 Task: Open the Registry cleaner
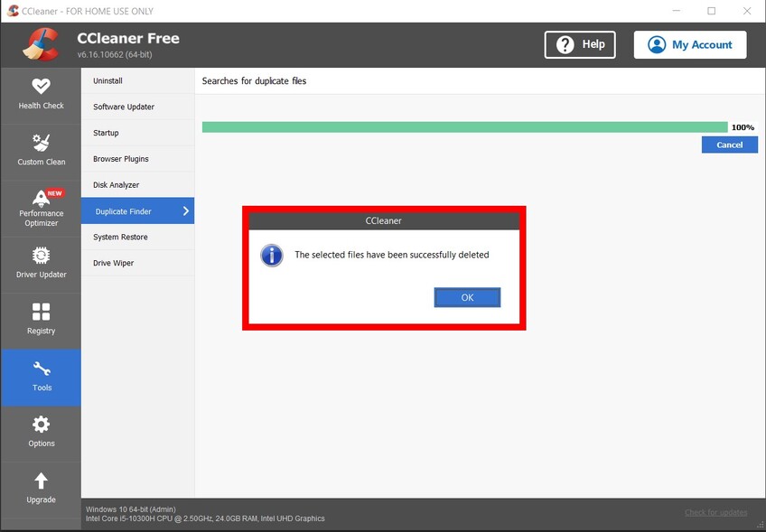41,320
